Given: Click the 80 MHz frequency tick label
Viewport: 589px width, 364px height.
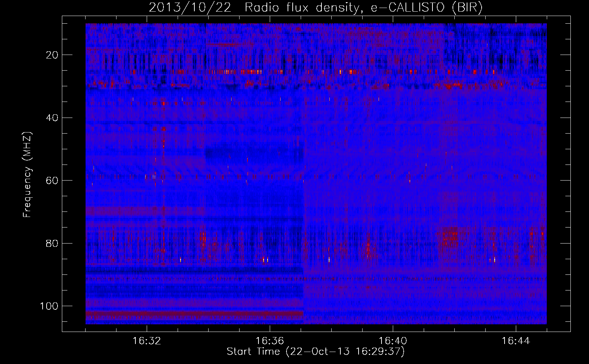Looking at the screenshot, I should coord(52,244).
